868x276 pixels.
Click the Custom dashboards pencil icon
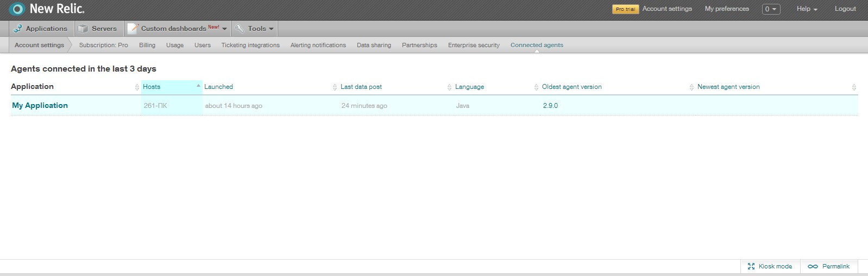(x=133, y=29)
